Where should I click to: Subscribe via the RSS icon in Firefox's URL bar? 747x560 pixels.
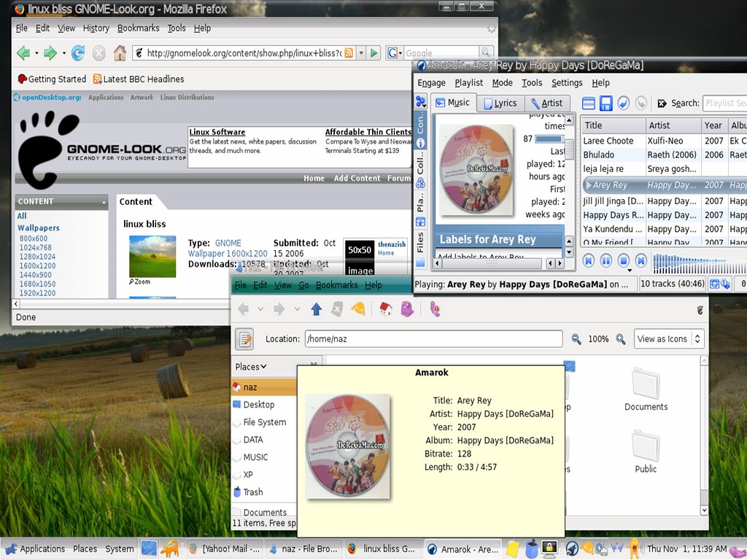[x=349, y=52]
